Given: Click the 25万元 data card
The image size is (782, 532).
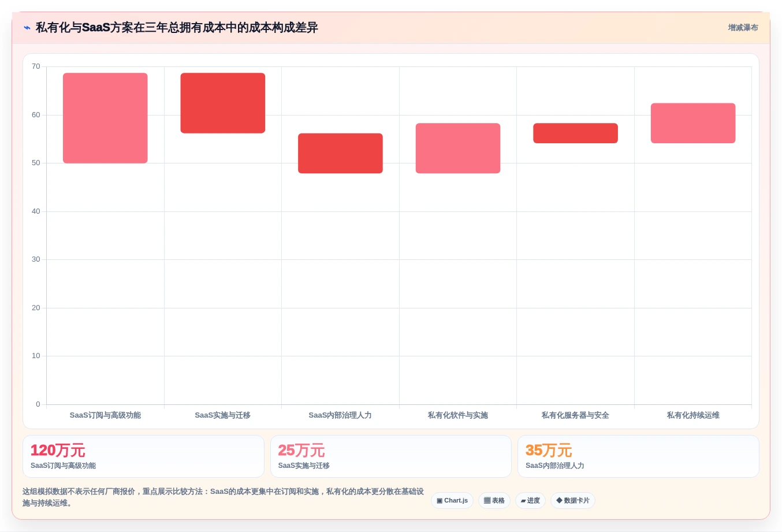Looking at the screenshot, I should (391, 456).
